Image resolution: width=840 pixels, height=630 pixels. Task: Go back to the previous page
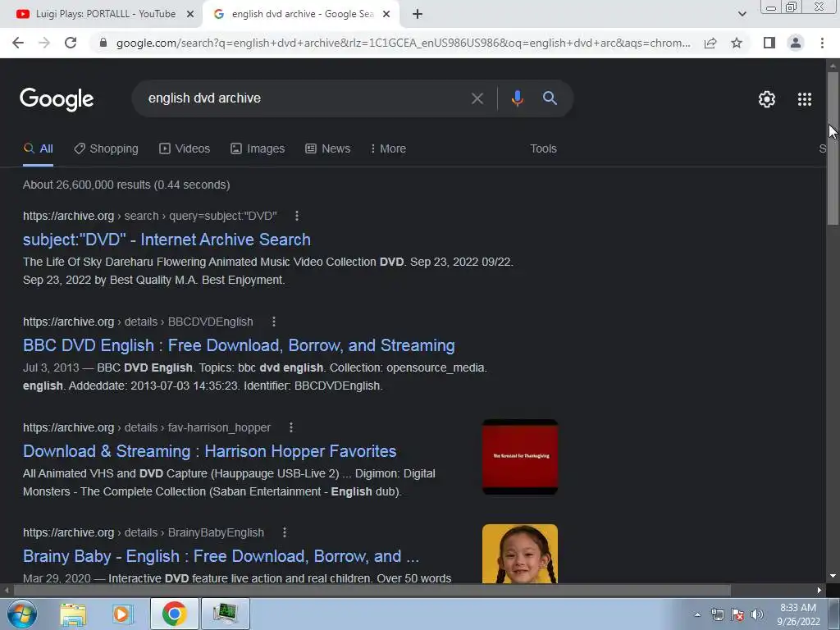click(x=18, y=43)
